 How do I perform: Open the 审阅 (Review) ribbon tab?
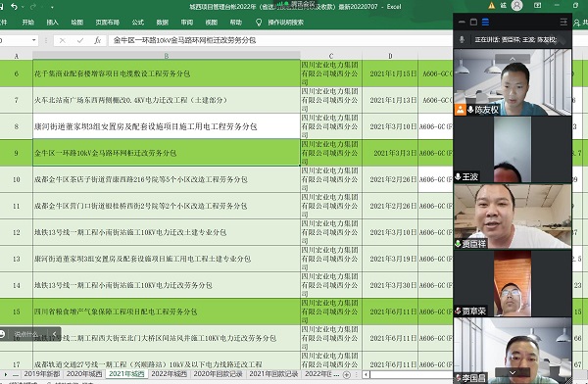(187, 23)
